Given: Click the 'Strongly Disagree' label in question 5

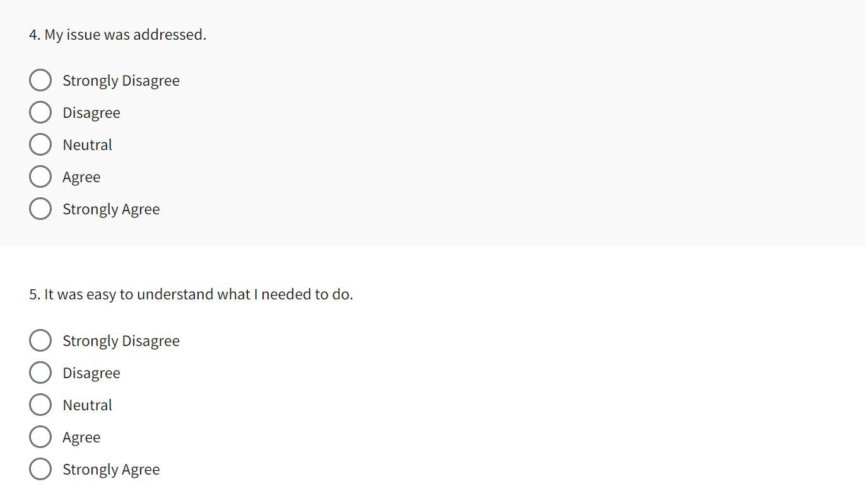Looking at the screenshot, I should pos(121,341).
